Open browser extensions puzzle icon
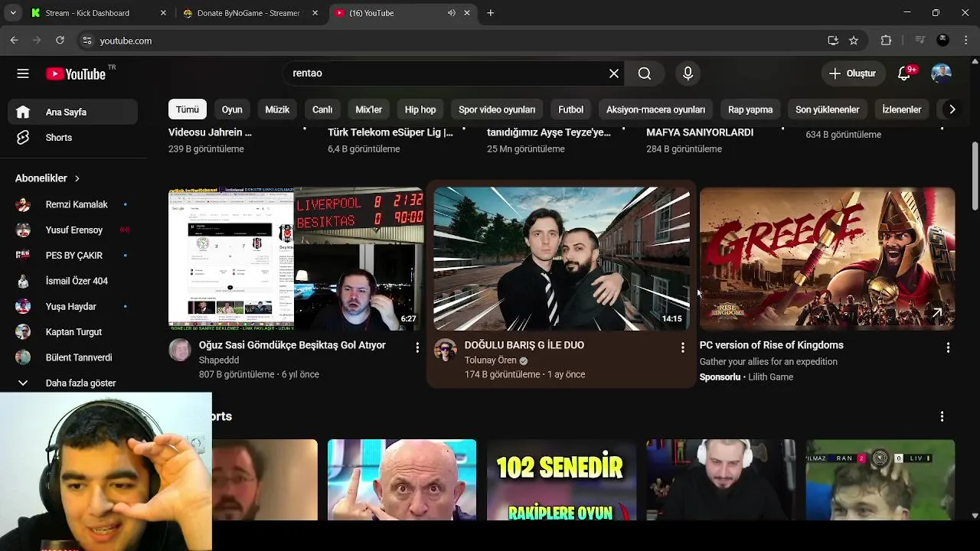The width and height of the screenshot is (980, 551). (x=886, y=41)
